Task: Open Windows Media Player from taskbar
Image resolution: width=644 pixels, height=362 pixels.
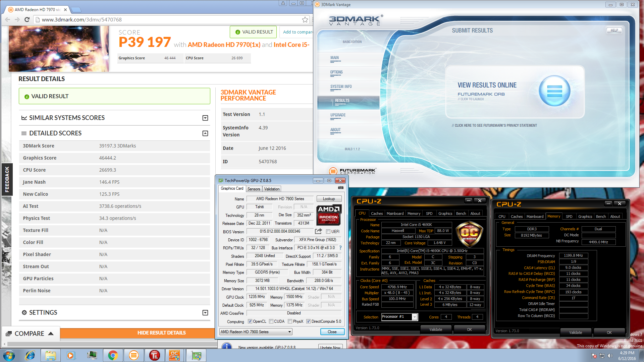Action: point(71,355)
